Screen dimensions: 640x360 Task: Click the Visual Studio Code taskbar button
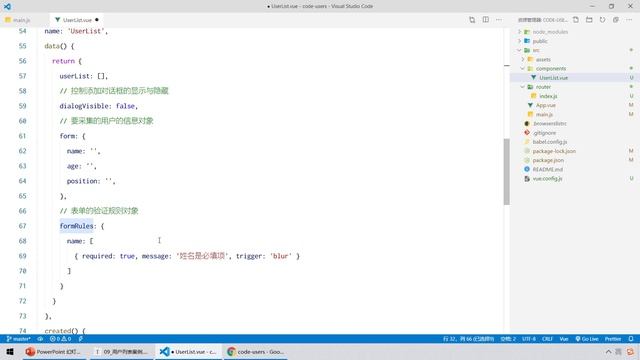tap(189, 351)
